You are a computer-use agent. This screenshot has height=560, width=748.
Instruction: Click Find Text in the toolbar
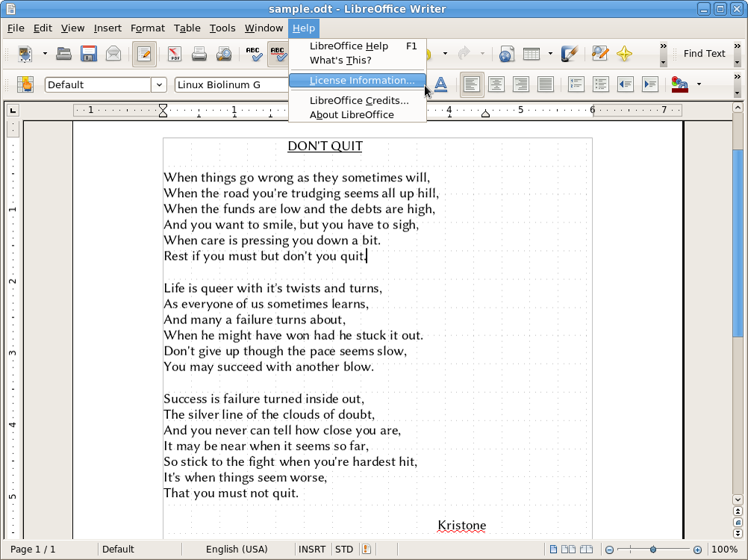click(x=704, y=53)
